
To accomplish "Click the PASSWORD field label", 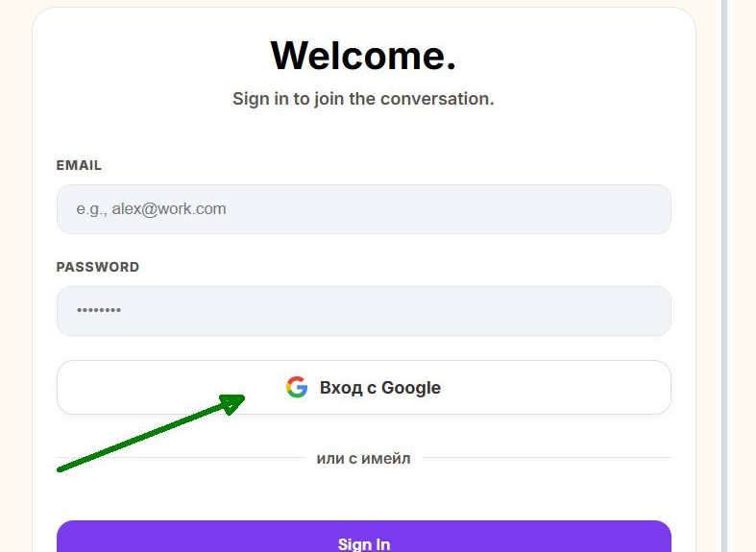I will tap(97, 267).
